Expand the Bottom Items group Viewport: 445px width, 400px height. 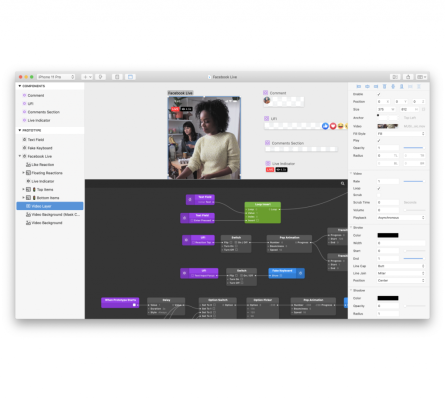pyautogui.click(x=23, y=198)
